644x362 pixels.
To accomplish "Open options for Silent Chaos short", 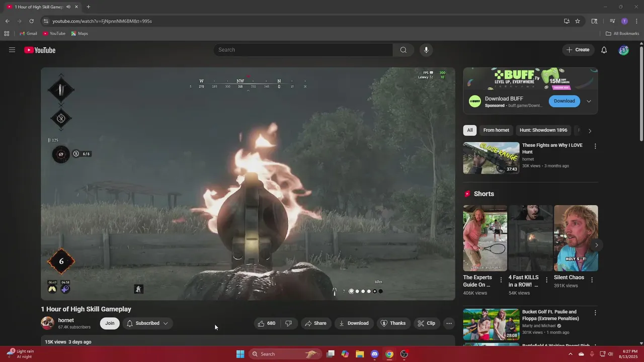I will click(x=592, y=280).
